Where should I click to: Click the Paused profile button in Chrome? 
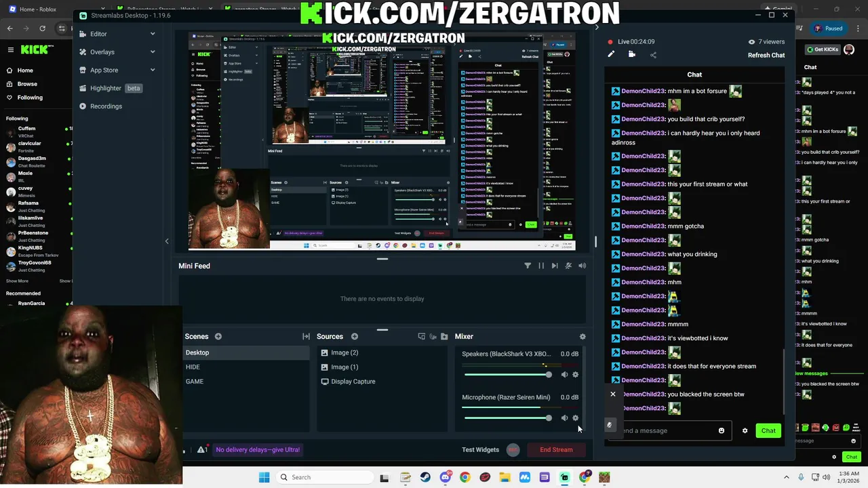point(829,28)
